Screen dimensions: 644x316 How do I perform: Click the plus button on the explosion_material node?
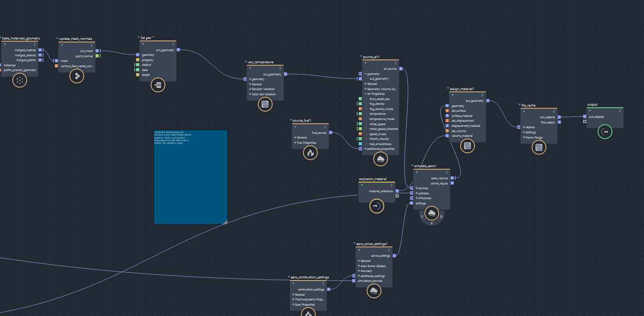(397, 196)
